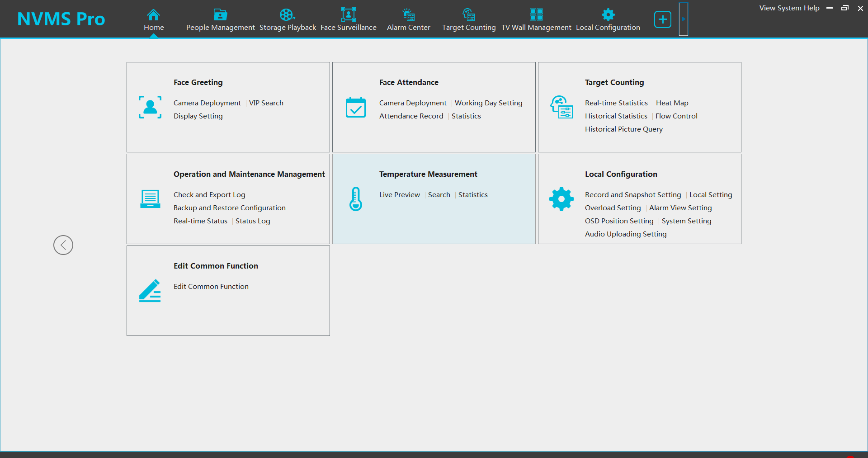Click the Face Attendance calendar check icon
868x458 pixels.
tap(356, 108)
